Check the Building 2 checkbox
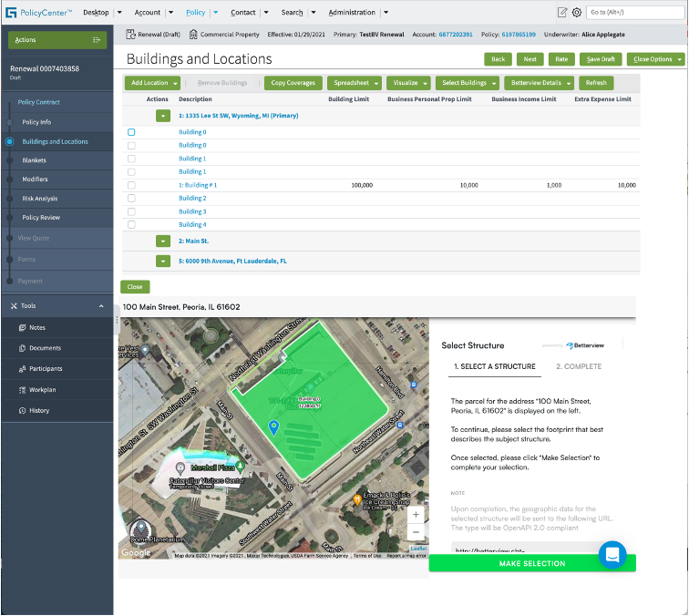This screenshot has height=616, width=689. click(x=131, y=199)
